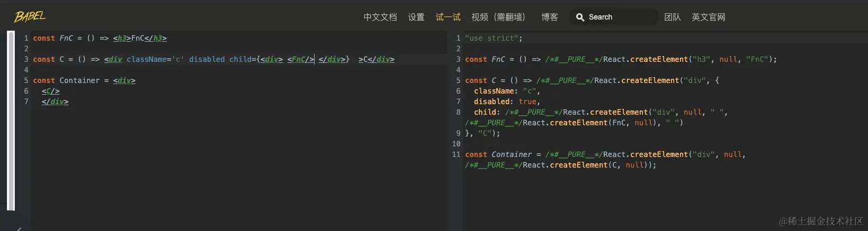Click the search magnifier icon

[580, 17]
